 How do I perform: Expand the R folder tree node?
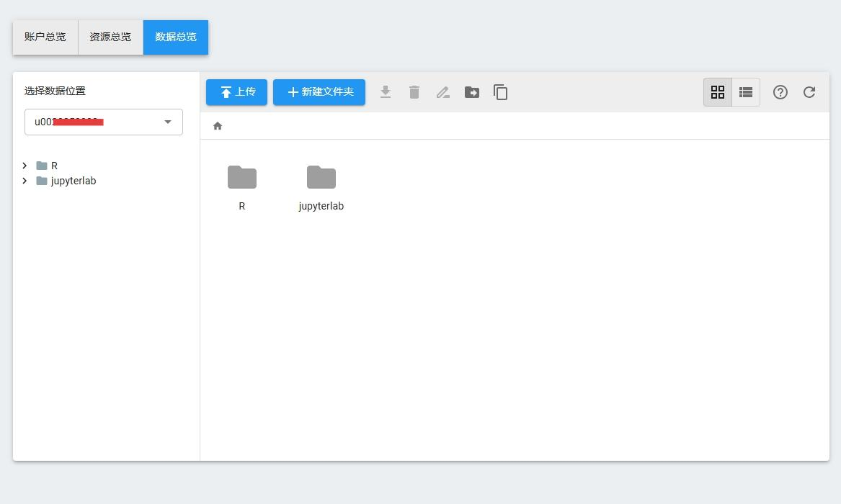pyautogui.click(x=25, y=166)
